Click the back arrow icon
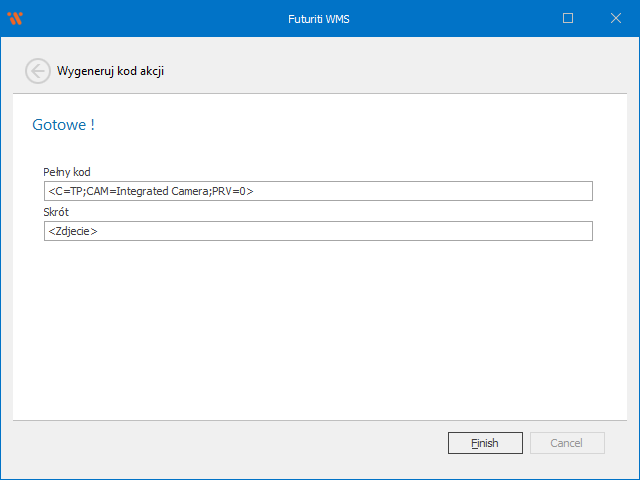Viewport: 640px width, 480px height. click(37, 71)
